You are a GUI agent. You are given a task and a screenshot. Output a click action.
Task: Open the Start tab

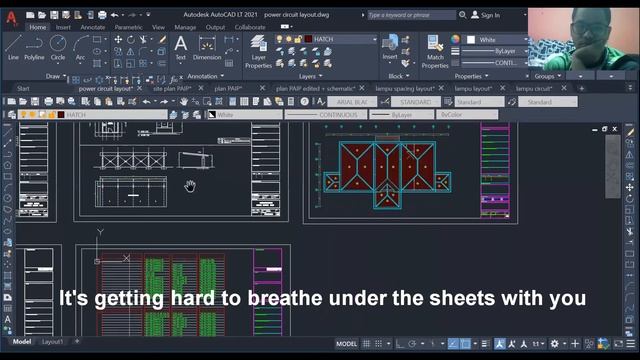click(x=23, y=88)
